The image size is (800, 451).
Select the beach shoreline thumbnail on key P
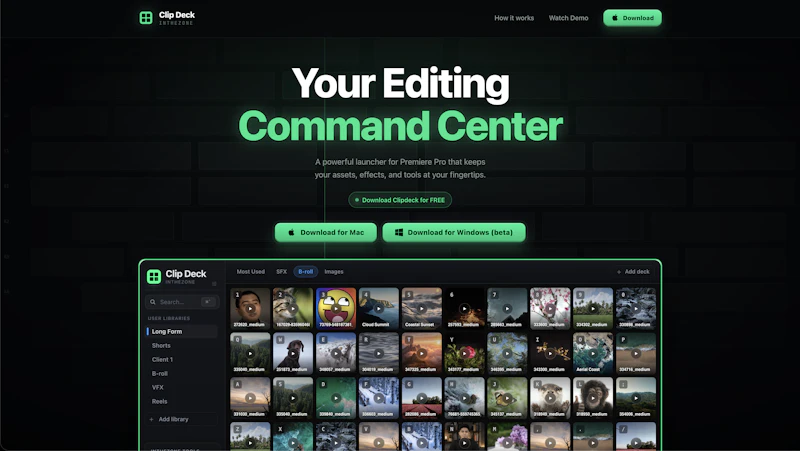(636, 353)
